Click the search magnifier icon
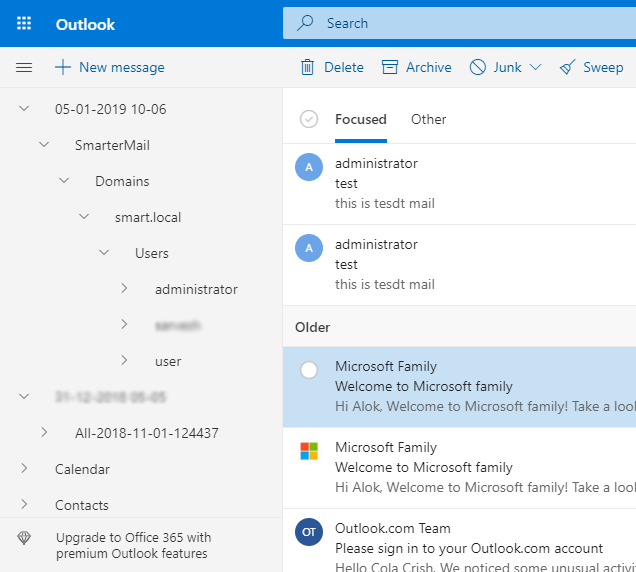 click(305, 23)
